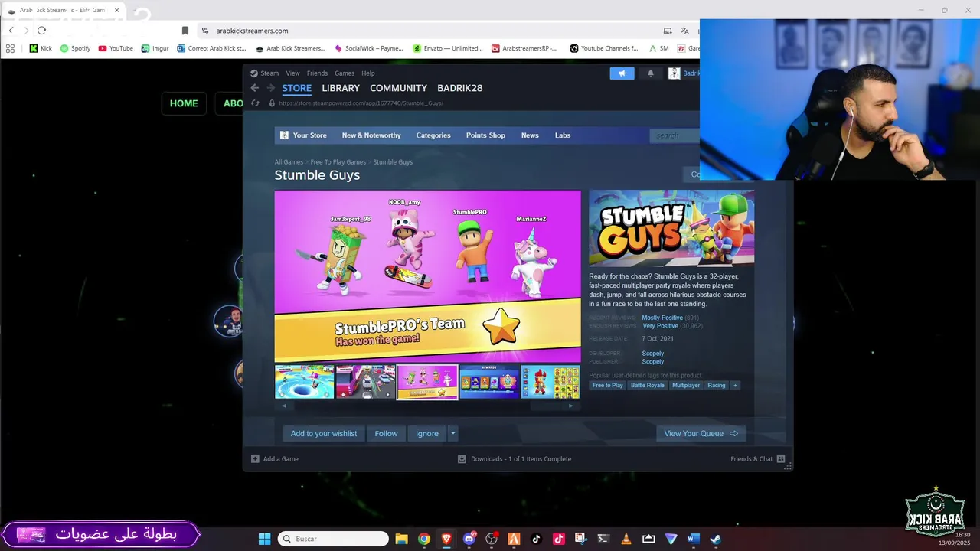The width and height of the screenshot is (980, 551).
Task: Click the Very Positive reviews link
Action: (661, 326)
